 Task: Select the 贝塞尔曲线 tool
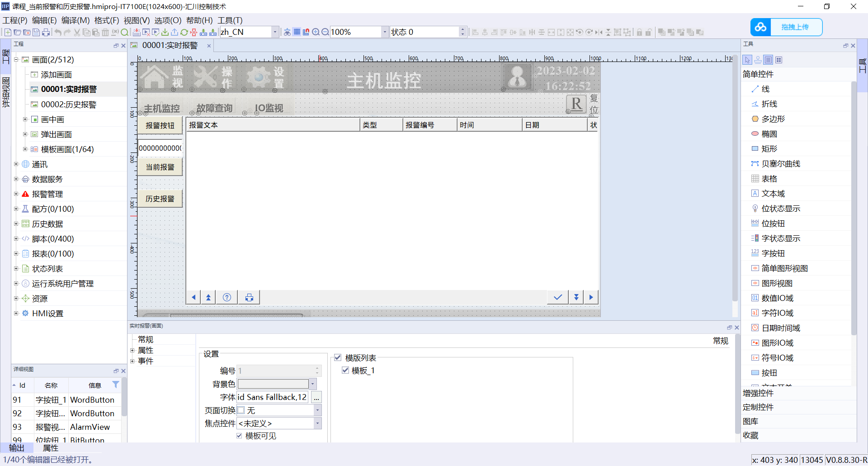pyautogui.click(x=781, y=164)
